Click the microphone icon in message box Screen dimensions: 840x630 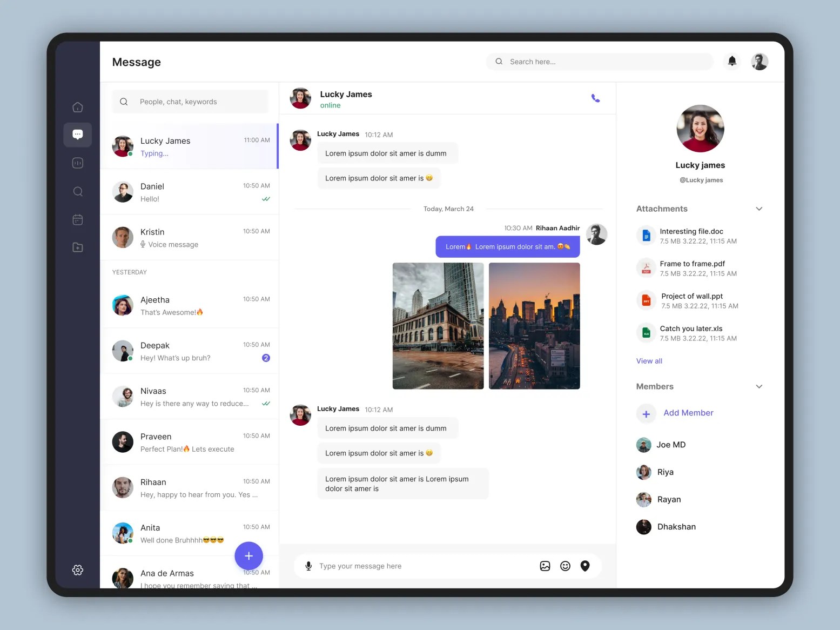point(308,566)
